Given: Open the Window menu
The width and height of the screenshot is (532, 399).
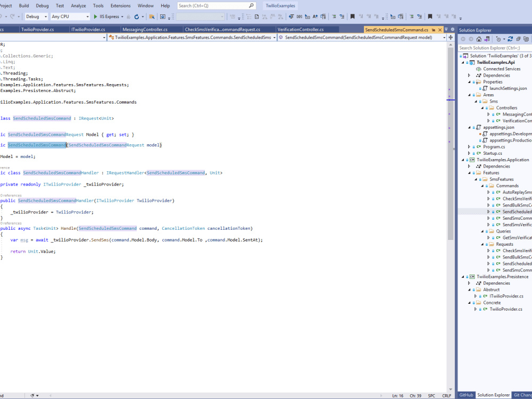Looking at the screenshot, I should [146, 5].
